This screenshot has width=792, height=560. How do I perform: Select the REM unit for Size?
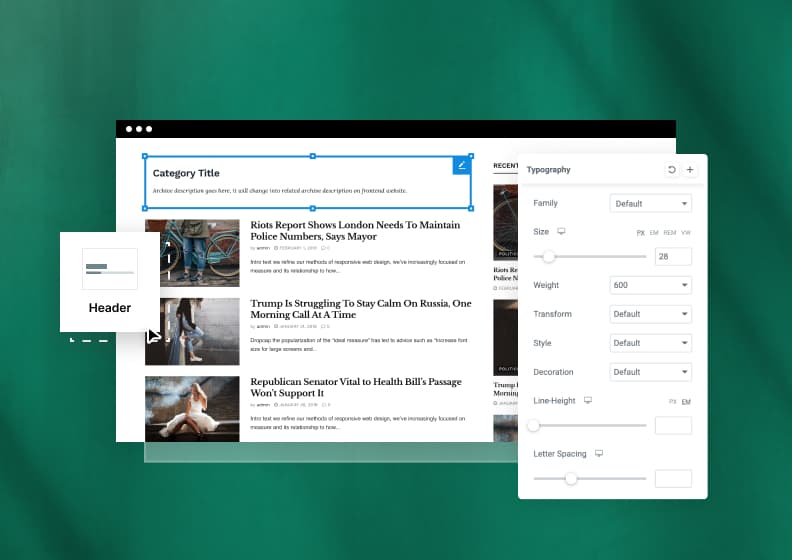tap(670, 232)
